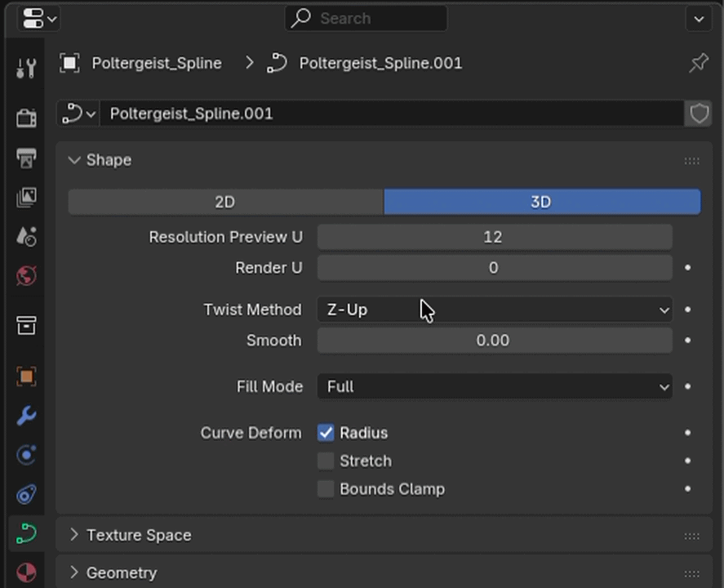Click the Smooth value slider field
Screen dimensions: 724x588
495,341
